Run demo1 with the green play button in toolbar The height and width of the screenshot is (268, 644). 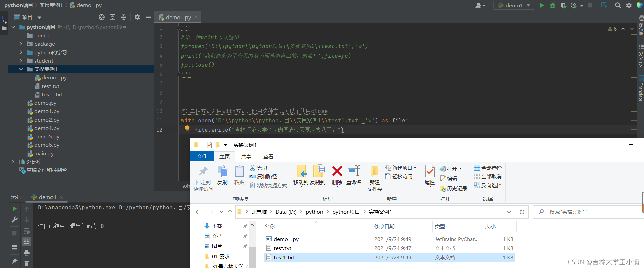542,5
